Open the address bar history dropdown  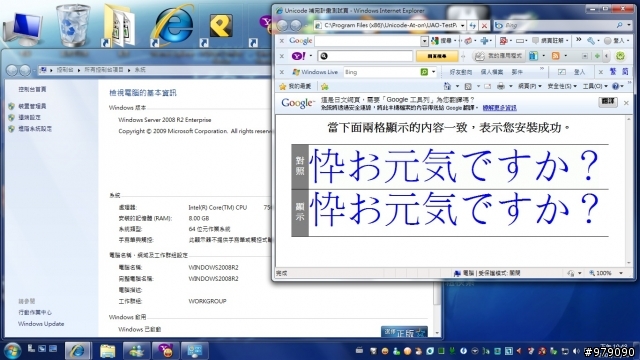tap(462, 25)
